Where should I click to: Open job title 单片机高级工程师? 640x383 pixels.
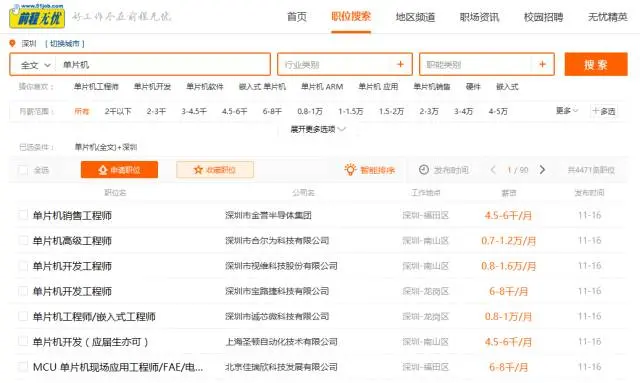tap(72, 240)
